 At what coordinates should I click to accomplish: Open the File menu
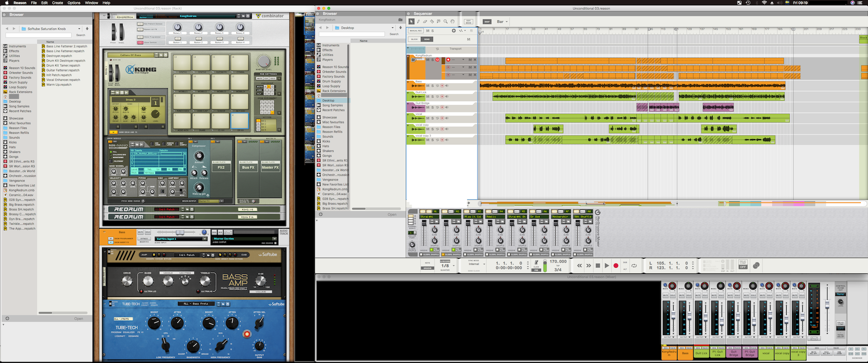(34, 3)
